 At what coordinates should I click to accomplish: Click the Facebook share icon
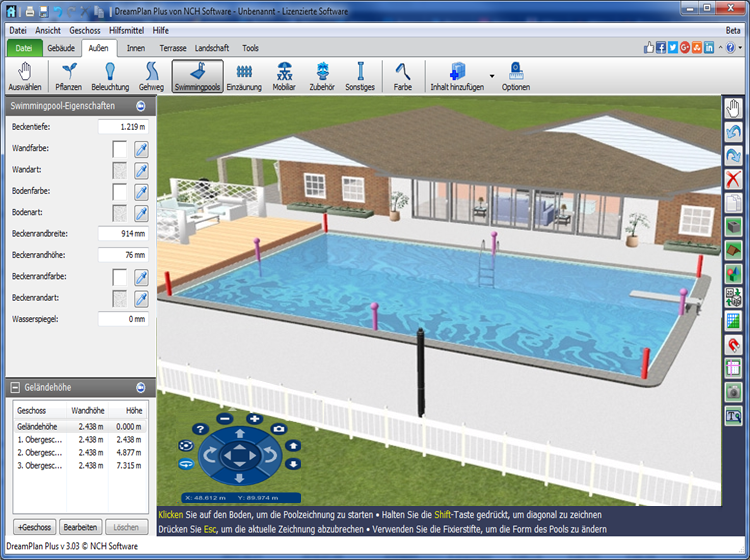(661, 48)
